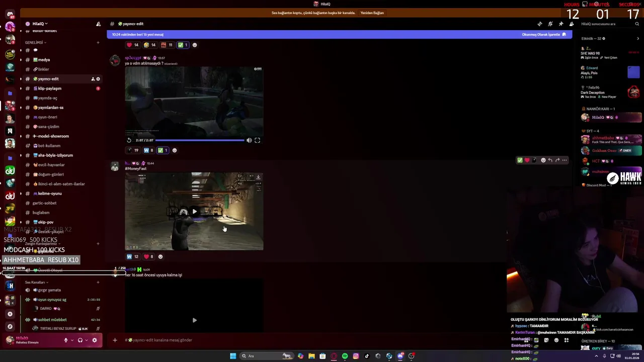
Task: Click the first video's progress bar
Action: (199, 140)
